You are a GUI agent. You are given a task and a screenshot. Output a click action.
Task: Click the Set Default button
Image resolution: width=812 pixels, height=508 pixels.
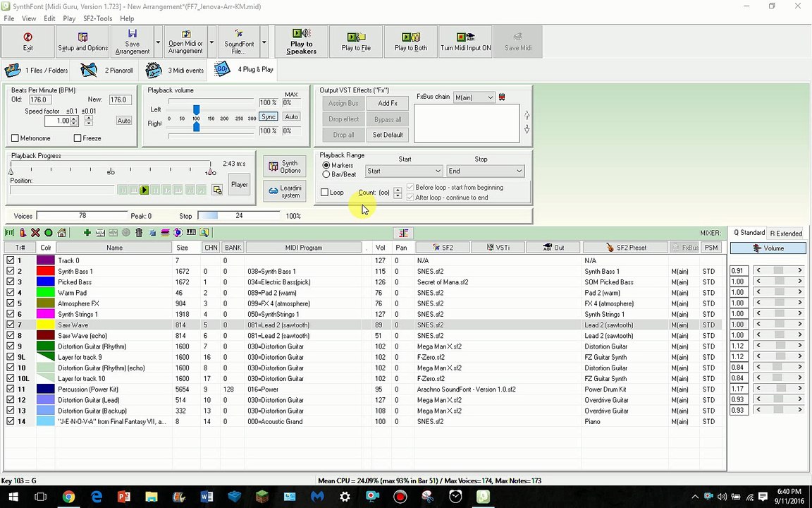[388, 135]
